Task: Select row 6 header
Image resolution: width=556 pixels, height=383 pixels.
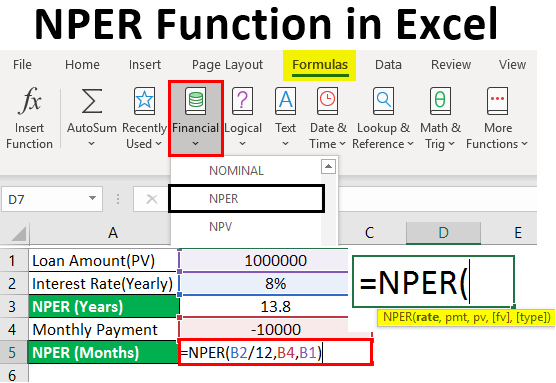Action: click(x=13, y=374)
